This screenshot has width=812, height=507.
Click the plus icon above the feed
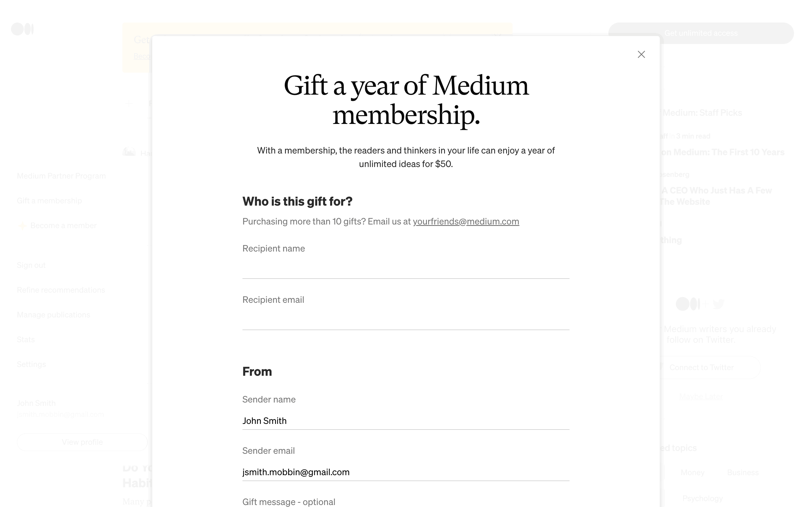[129, 103]
